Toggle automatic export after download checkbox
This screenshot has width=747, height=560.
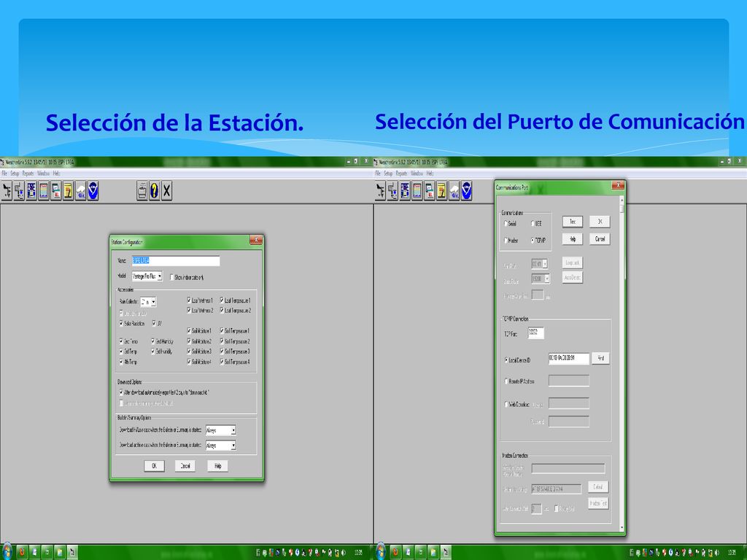(121, 392)
